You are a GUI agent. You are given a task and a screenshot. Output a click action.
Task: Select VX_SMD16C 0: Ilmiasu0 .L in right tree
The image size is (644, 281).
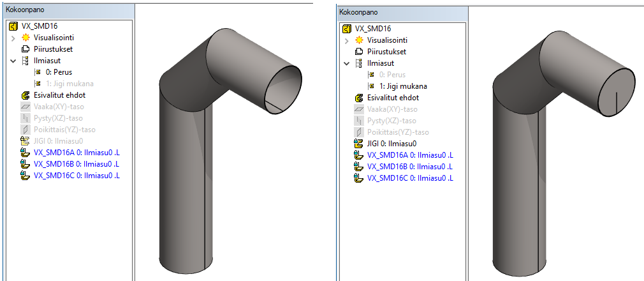[x=410, y=178]
